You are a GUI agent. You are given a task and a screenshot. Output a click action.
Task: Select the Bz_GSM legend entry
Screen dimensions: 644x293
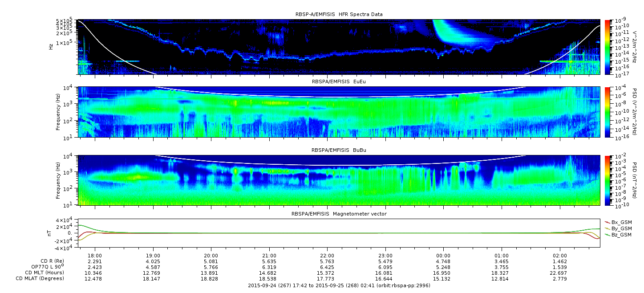[621, 234]
